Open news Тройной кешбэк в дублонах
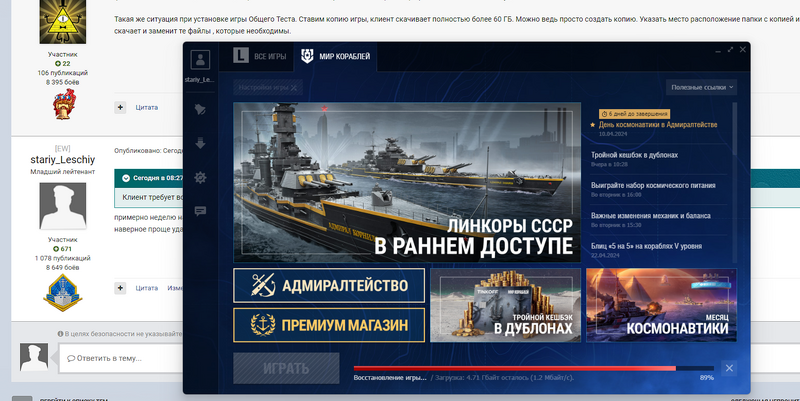Screen dimensions: 800x401 click(634, 155)
